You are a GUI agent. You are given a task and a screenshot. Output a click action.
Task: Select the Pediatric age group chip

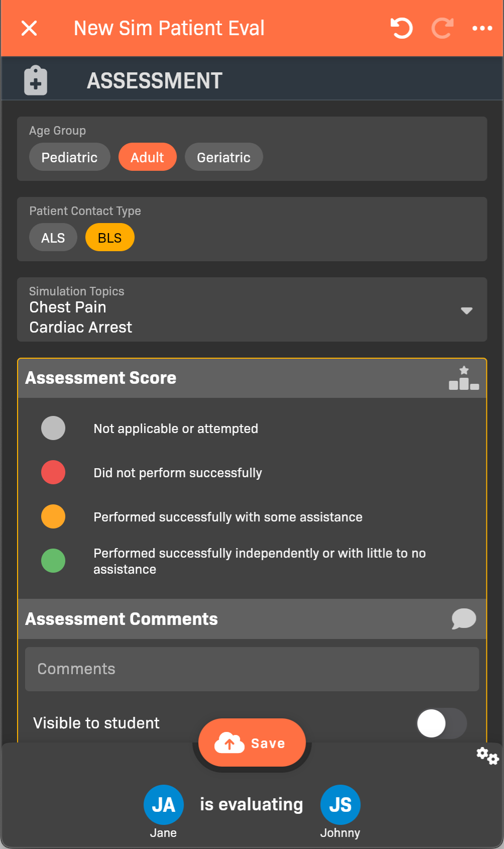click(x=69, y=157)
